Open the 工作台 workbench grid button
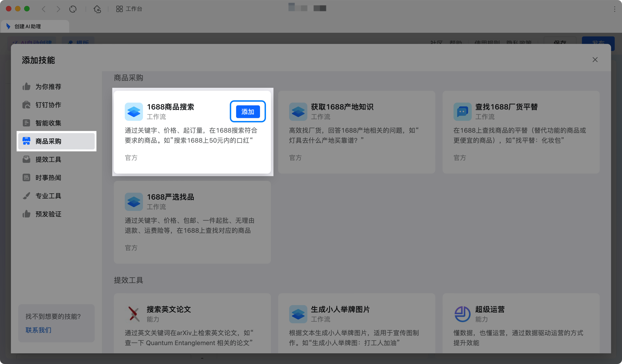 pos(129,9)
